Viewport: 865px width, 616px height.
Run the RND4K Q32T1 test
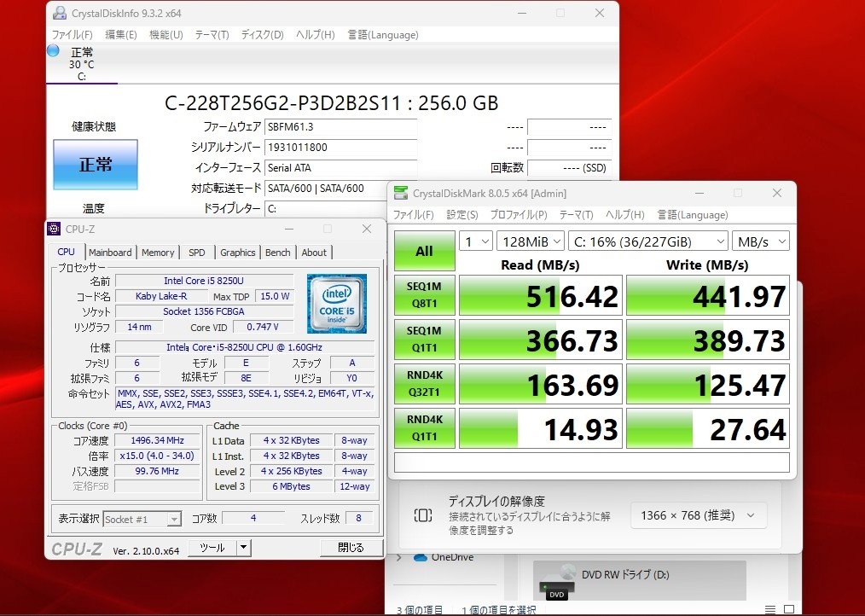pyautogui.click(x=424, y=384)
